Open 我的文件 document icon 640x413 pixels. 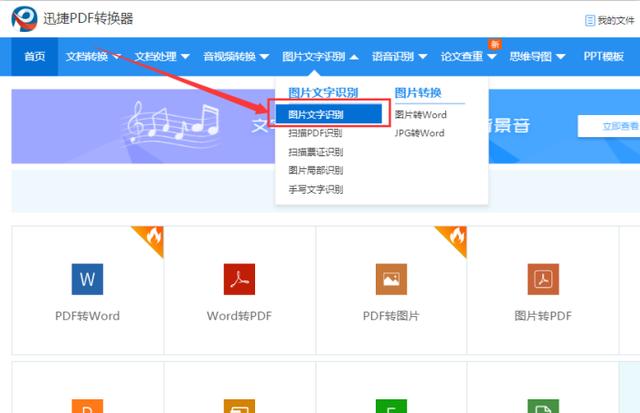pos(590,20)
